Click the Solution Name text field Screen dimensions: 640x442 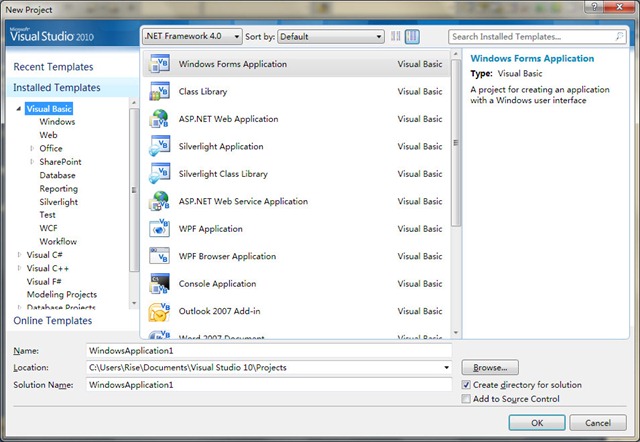click(x=269, y=385)
